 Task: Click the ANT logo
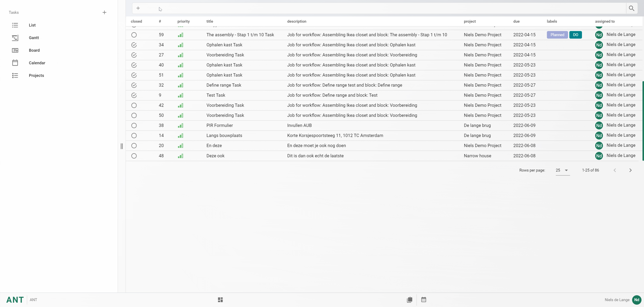(x=15, y=300)
